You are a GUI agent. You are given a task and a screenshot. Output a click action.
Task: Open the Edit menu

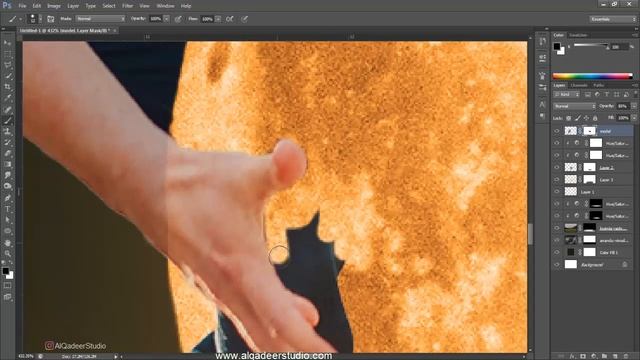(x=37, y=6)
